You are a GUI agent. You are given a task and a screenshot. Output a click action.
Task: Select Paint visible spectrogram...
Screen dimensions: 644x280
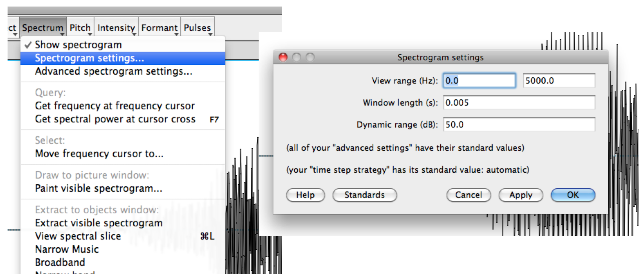tap(123, 189)
